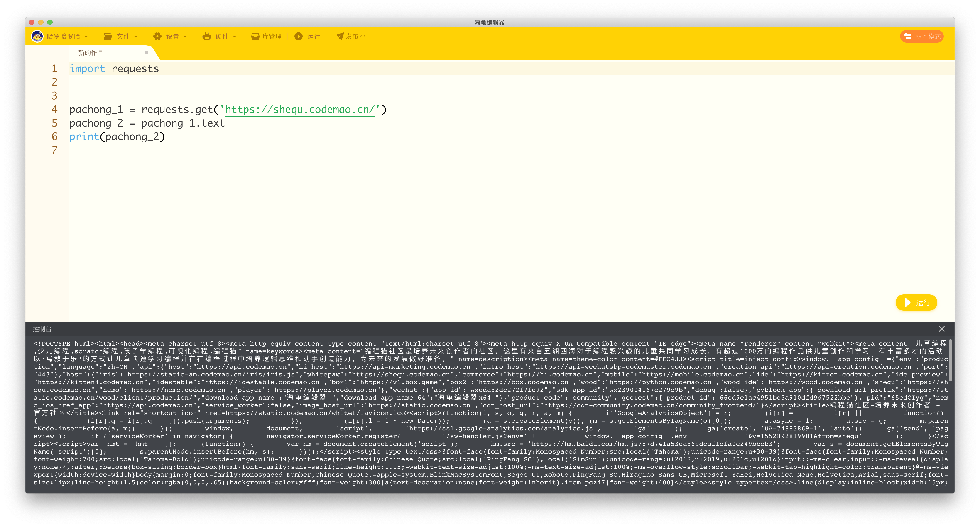Close the 控制台 console panel
Viewport: 980px width, 527px height.
942,329
